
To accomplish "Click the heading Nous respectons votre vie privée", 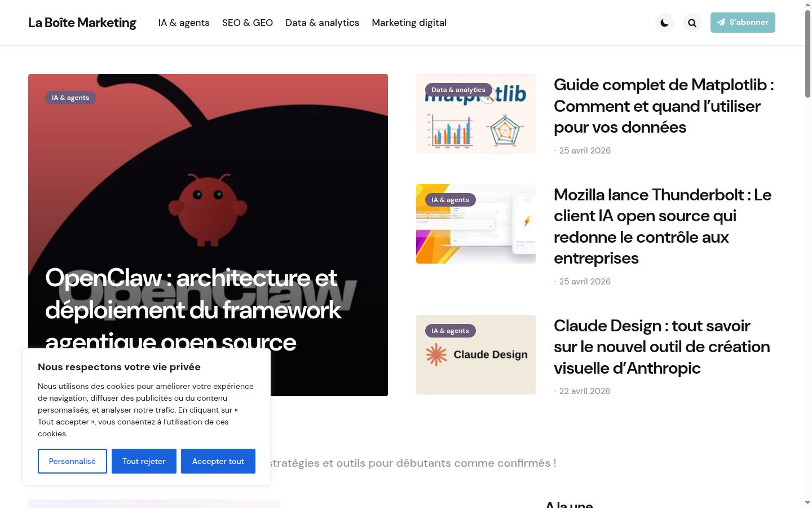I will click(119, 367).
